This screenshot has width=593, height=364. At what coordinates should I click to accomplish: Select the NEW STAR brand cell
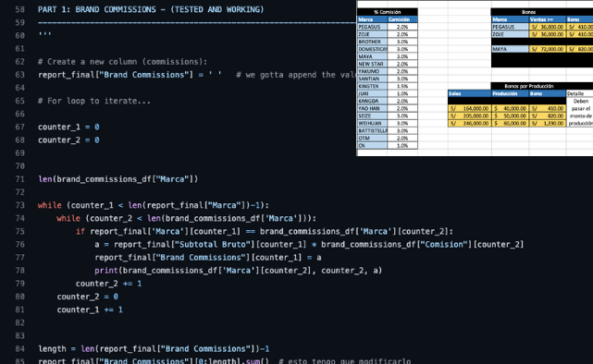point(372,64)
